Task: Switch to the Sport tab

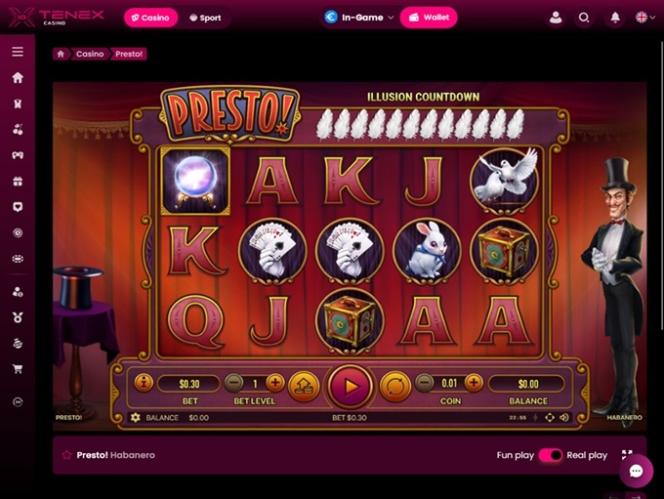Action: coord(205,18)
